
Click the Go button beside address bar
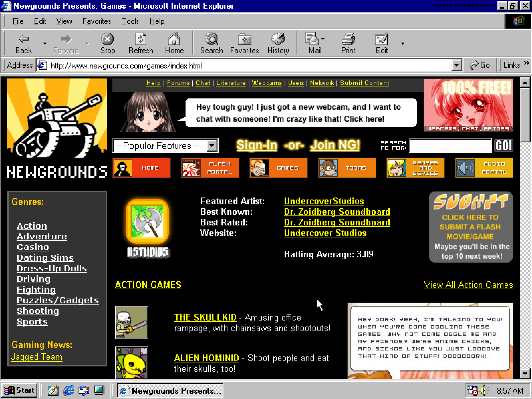tap(480, 65)
